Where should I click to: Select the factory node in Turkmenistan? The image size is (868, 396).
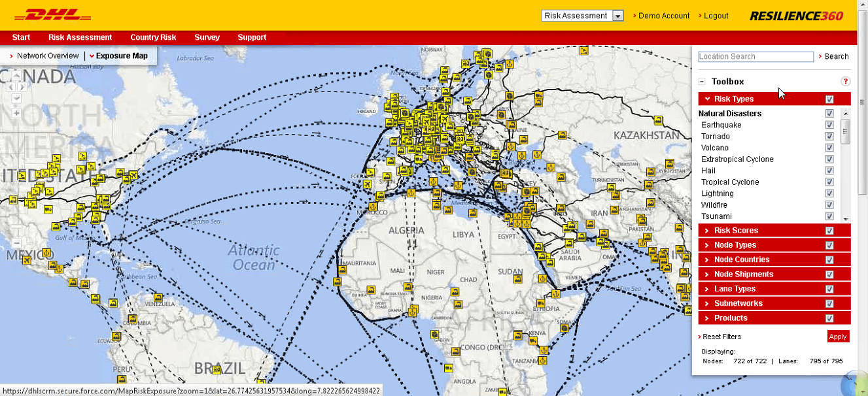[x=612, y=188]
